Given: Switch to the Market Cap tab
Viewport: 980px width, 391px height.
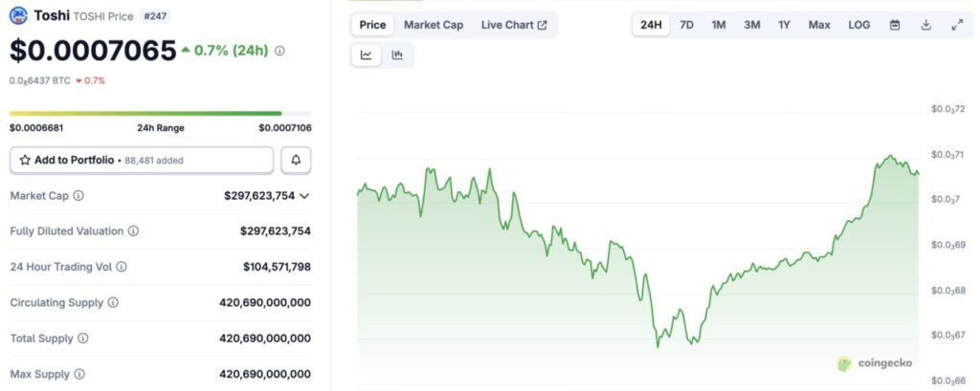Looking at the screenshot, I should click(x=433, y=25).
